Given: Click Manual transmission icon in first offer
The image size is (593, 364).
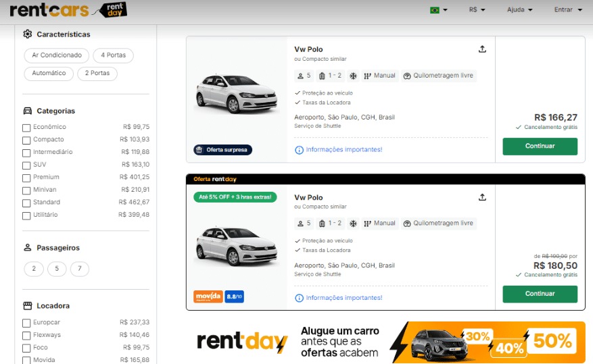Looking at the screenshot, I should tap(367, 76).
